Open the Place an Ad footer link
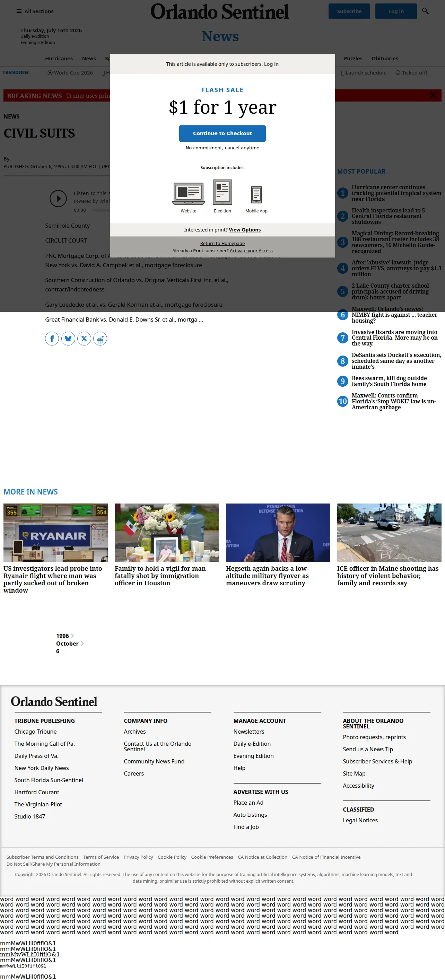This screenshot has width=445, height=980. pos(248,803)
